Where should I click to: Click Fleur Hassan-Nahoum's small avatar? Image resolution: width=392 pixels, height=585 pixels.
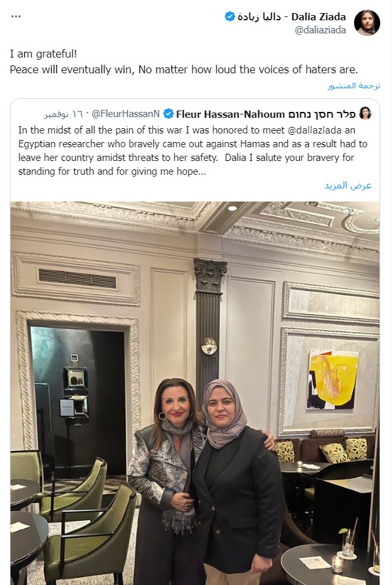[365, 113]
